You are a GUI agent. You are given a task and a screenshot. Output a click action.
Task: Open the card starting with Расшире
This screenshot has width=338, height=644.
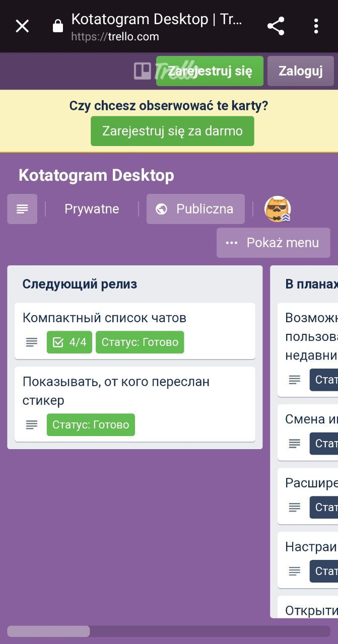point(308,496)
